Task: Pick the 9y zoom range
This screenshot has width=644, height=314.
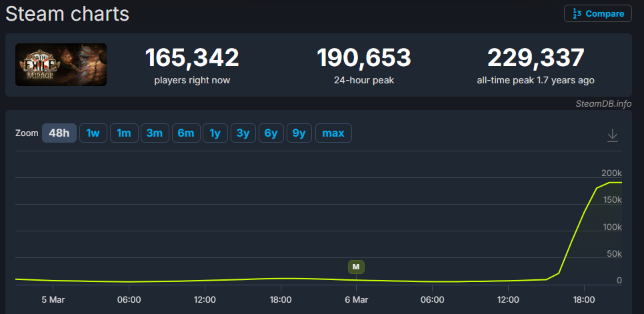Action: 299,133
